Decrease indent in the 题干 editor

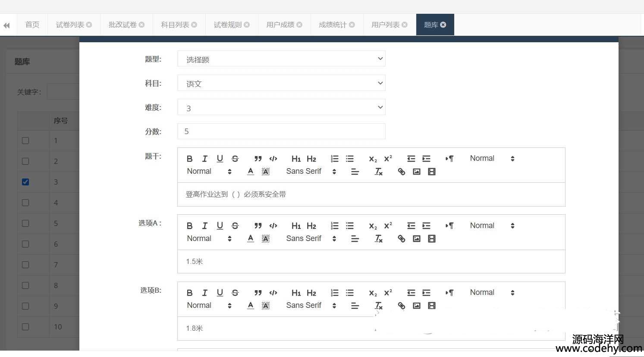411,159
